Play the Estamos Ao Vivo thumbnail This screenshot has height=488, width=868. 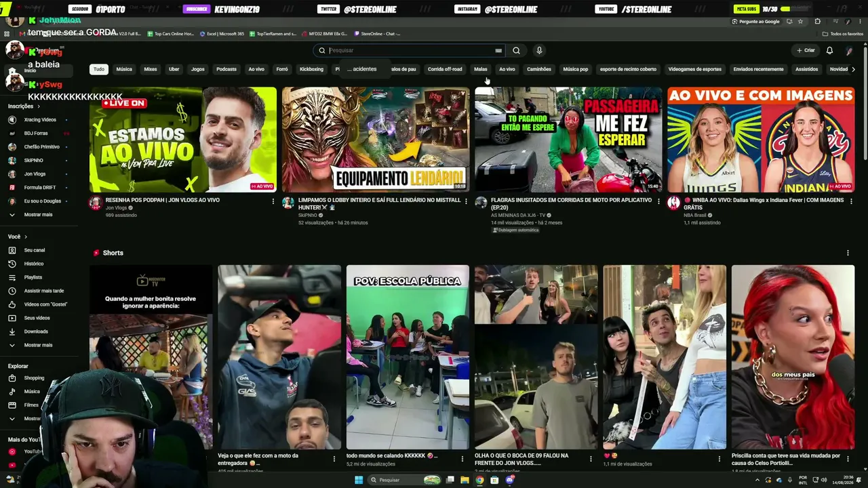pyautogui.click(x=183, y=140)
